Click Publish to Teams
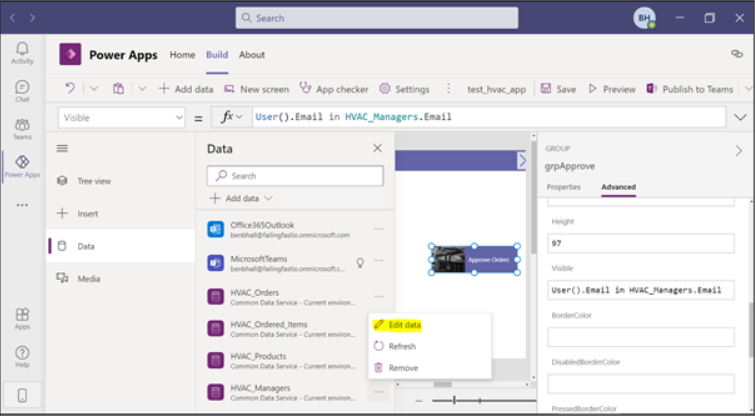This screenshot has width=755, height=416. (x=690, y=89)
